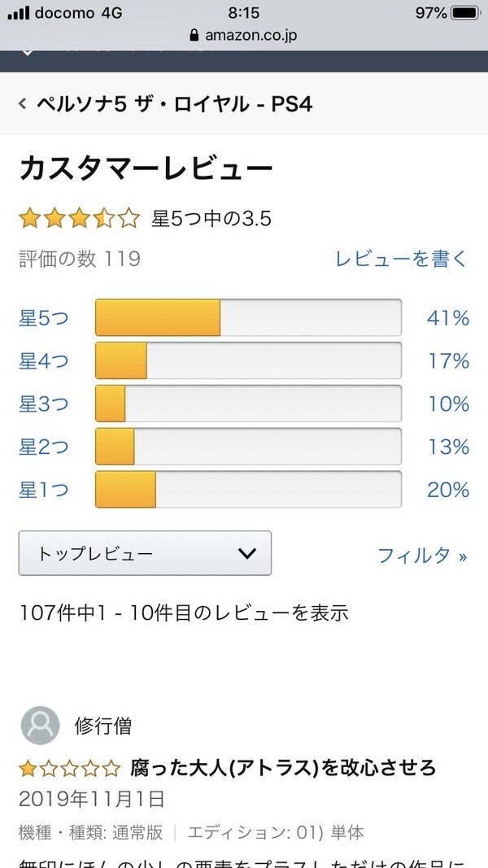Tap the overall 3.5 star rating icons
This screenshot has height=868, width=488.
coord(79,219)
